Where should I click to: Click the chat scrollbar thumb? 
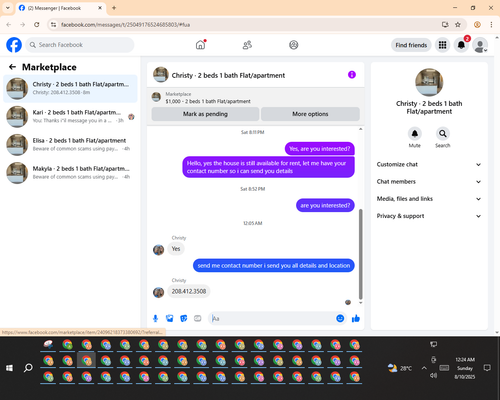[360, 254]
